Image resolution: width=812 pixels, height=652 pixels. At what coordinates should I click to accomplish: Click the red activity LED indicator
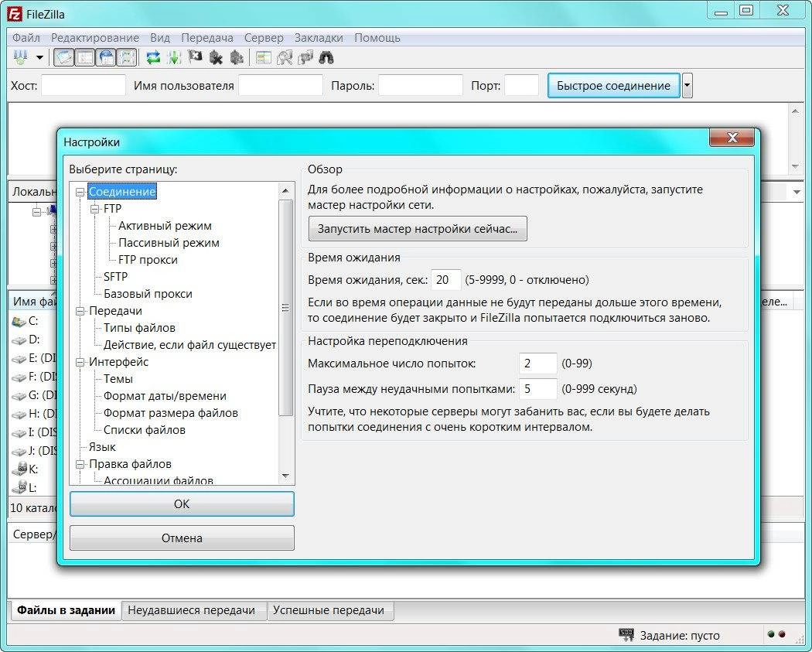tap(781, 634)
